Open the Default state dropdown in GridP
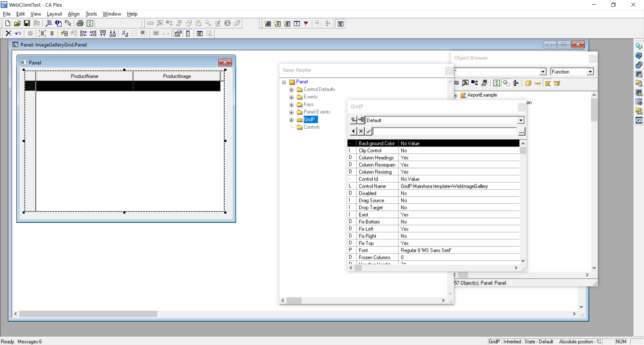The image size is (644, 345). point(521,120)
